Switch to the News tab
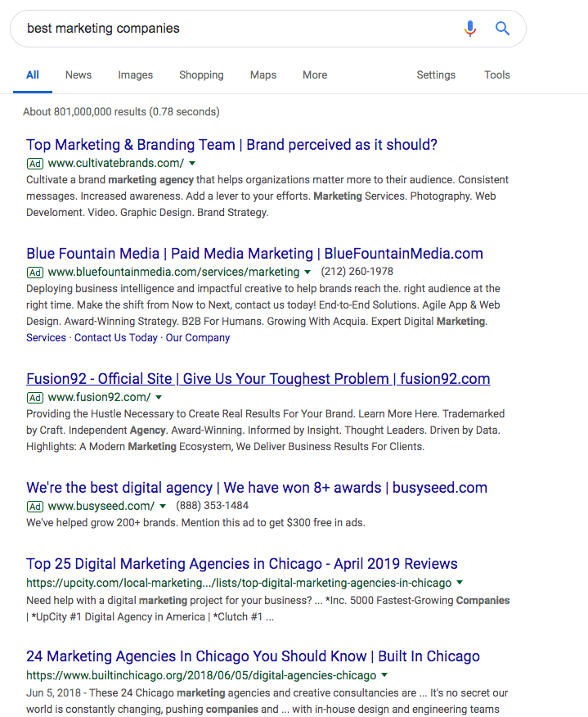 coord(79,75)
